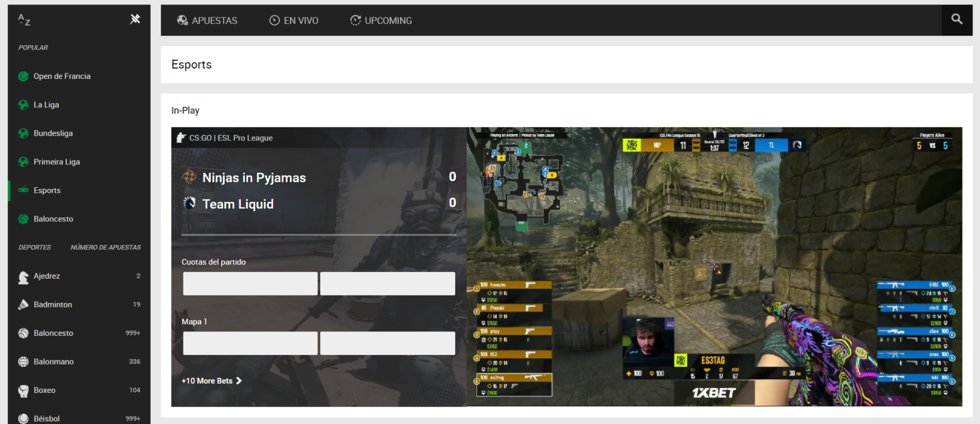Click the Ninjas in Pyjamas team logo
This screenshot has height=424, width=980.
[x=189, y=176]
